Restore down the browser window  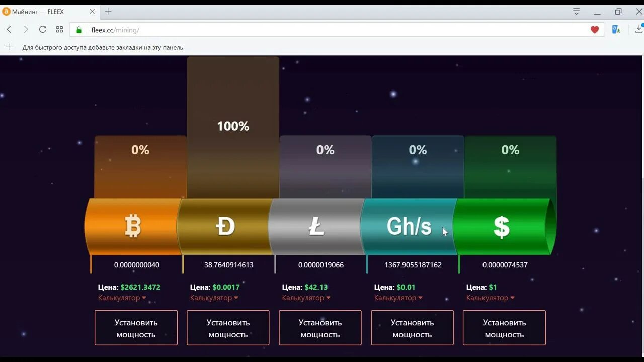coord(618,12)
